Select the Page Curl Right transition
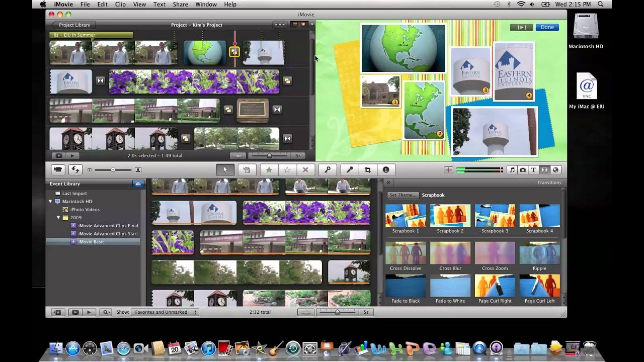 (x=495, y=286)
